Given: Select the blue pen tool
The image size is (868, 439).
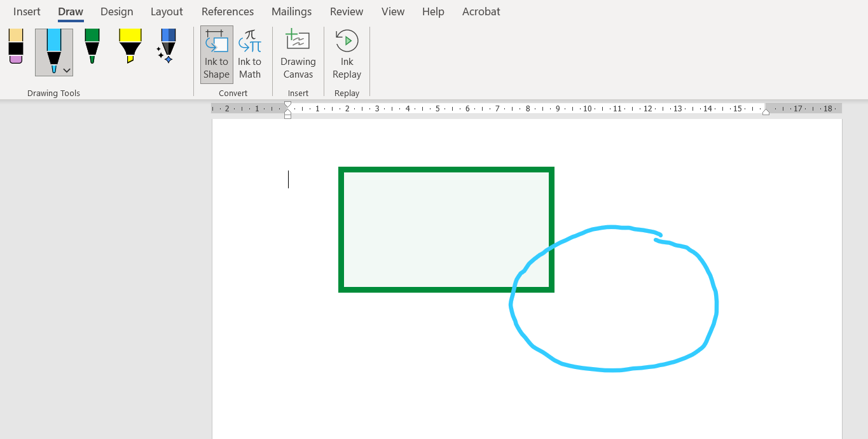Looking at the screenshot, I should coord(54,51).
